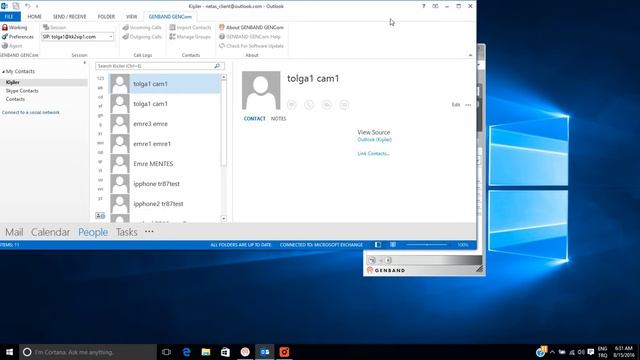Screen dimensions: 640x360
Task: Open navigation bar ellipsis options
Action: point(149,231)
